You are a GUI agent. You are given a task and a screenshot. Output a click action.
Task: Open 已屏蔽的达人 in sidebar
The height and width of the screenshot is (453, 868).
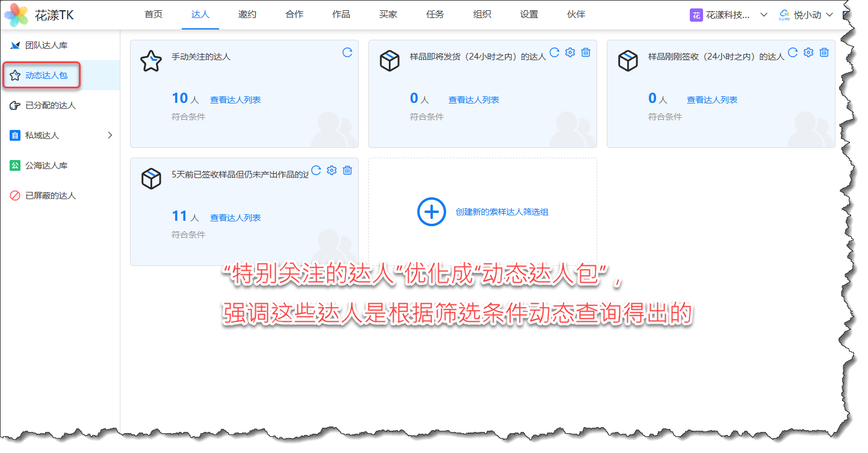(51, 196)
